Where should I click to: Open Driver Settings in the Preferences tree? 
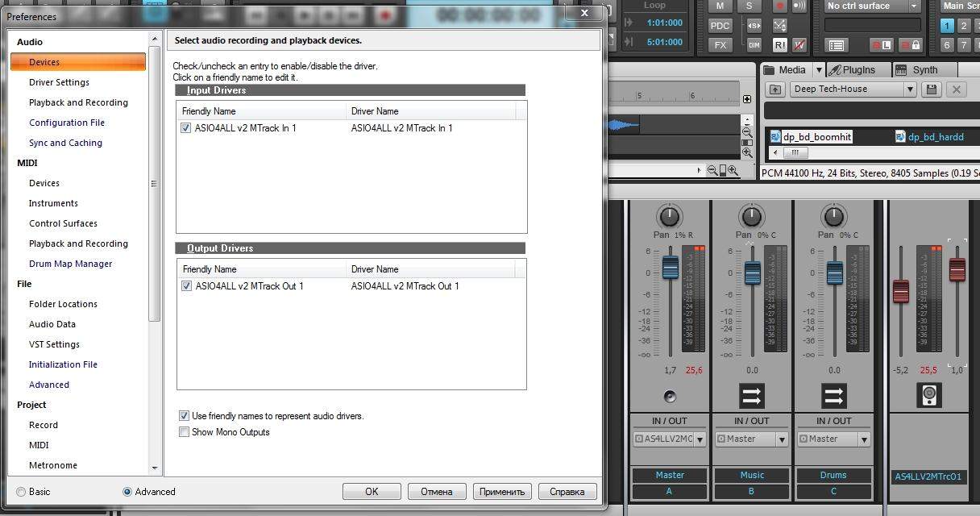[x=59, y=82]
